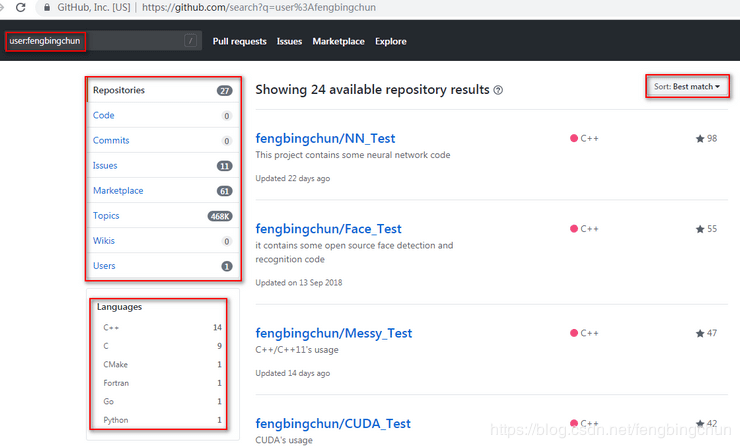The height and width of the screenshot is (448, 740).
Task: Filter results by Go language
Action: point(162,401)
